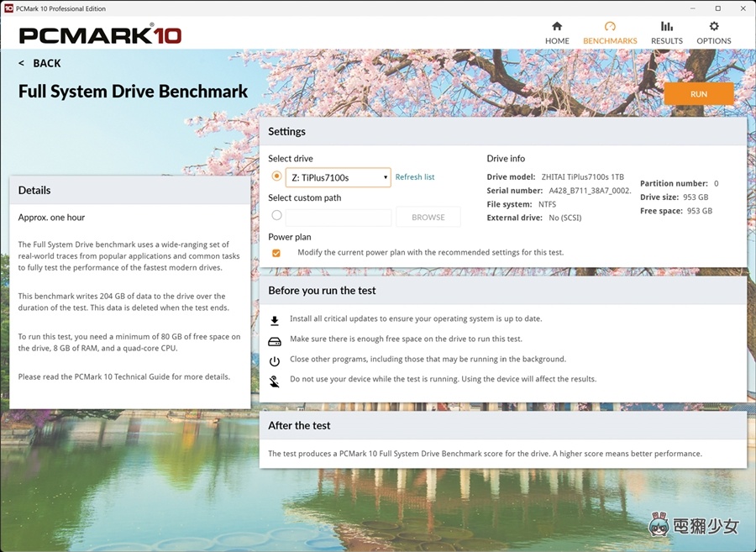This screenshot has height=552, width=756.
Task: Switch to the RESULTS tab label
Action: coord(667,40)
